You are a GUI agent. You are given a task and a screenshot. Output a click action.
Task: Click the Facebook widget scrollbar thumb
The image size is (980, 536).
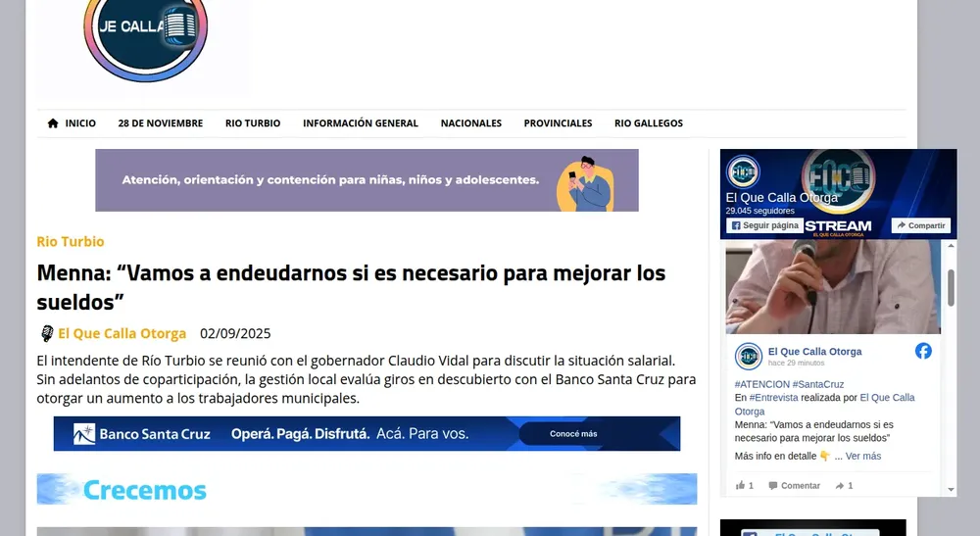[x=952, y=288]
